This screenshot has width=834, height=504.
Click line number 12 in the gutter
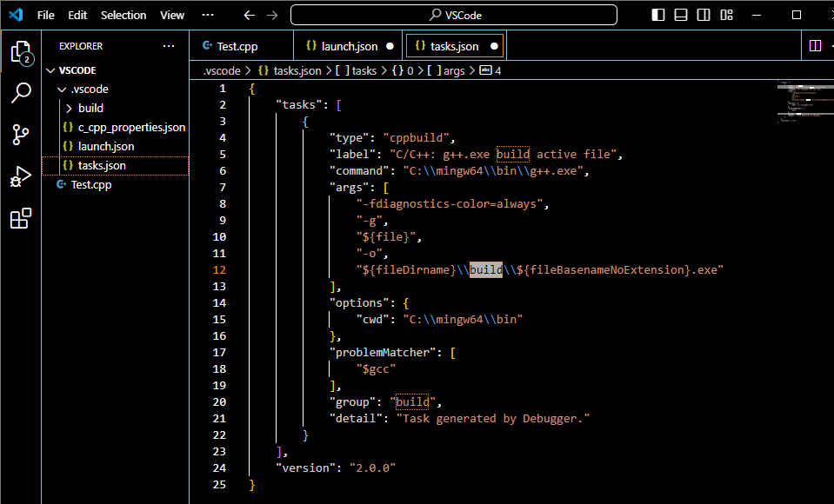[219, 269]
